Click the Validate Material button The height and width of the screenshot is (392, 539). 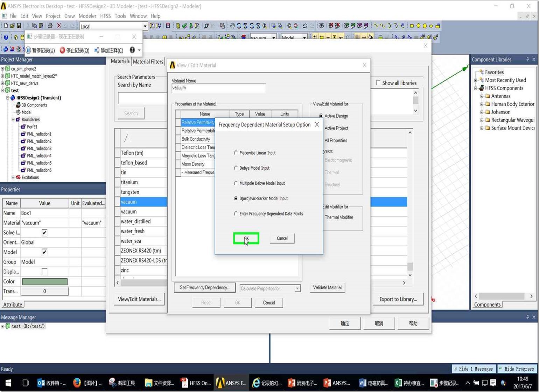[x=327, y=288]
